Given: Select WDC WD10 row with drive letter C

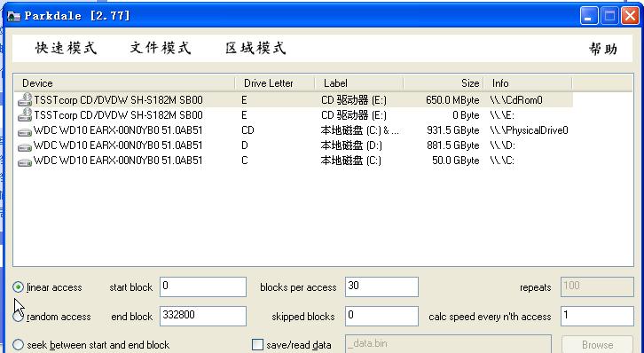Looking at the screenshot, I should [x=294, y=160].
